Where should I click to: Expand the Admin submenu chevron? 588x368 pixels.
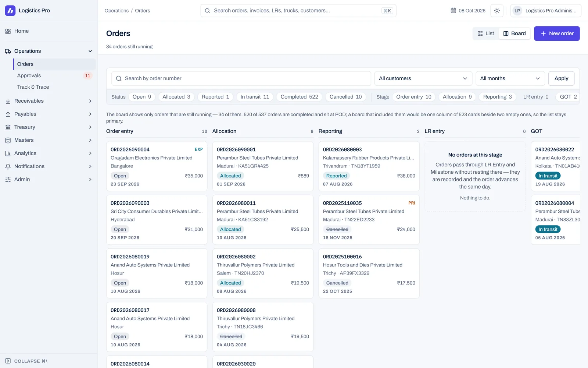[x=90, y=180]
